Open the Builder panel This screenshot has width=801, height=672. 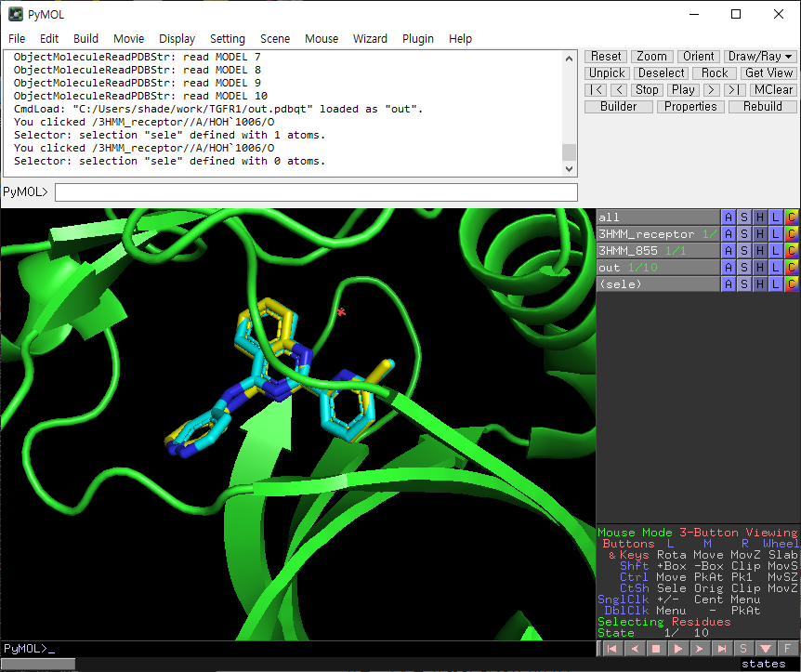pyautogui.click(x=619, y=106)
